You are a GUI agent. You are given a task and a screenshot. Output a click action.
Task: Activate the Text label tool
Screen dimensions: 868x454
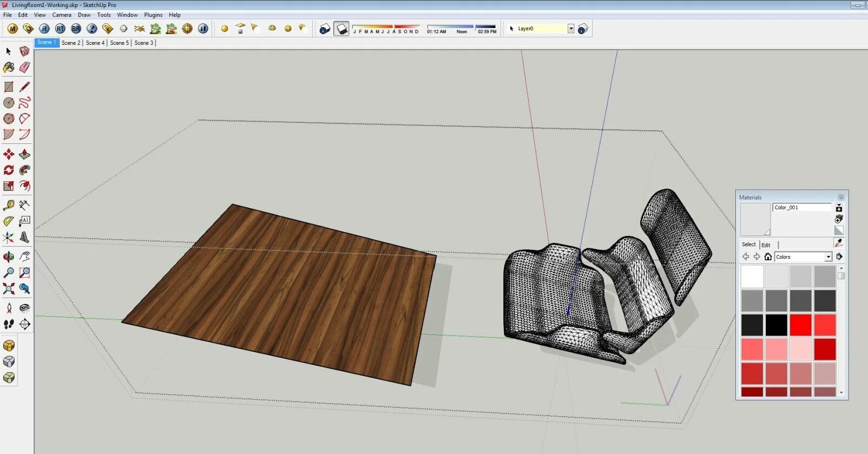tap(24, 221)
